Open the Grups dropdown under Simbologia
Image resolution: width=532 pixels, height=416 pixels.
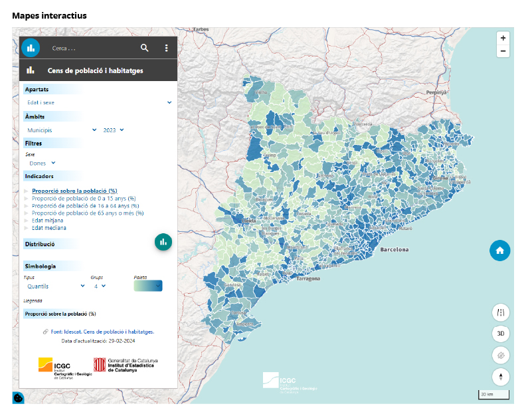pos(101,285)
